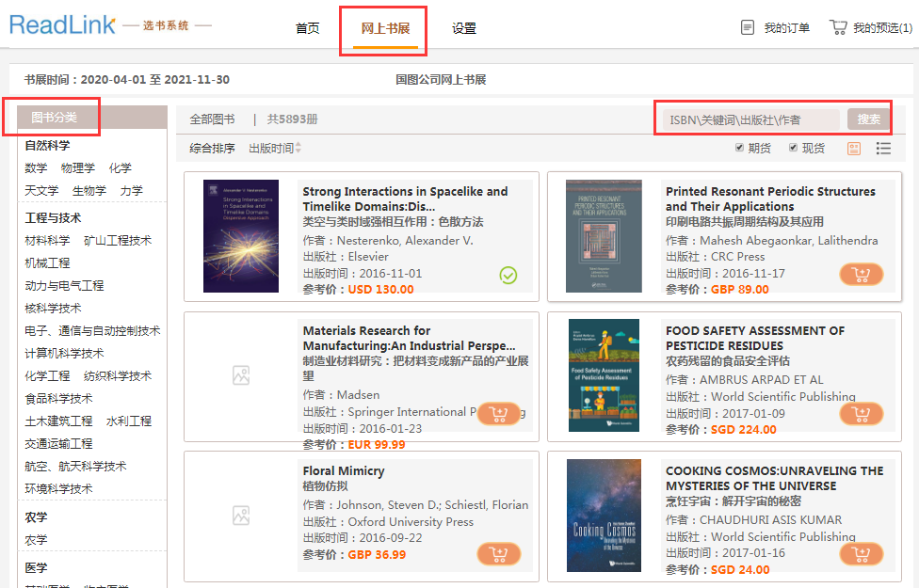Select 物理学 category
This screenshot has height=588, width=919.
[78, 168]
